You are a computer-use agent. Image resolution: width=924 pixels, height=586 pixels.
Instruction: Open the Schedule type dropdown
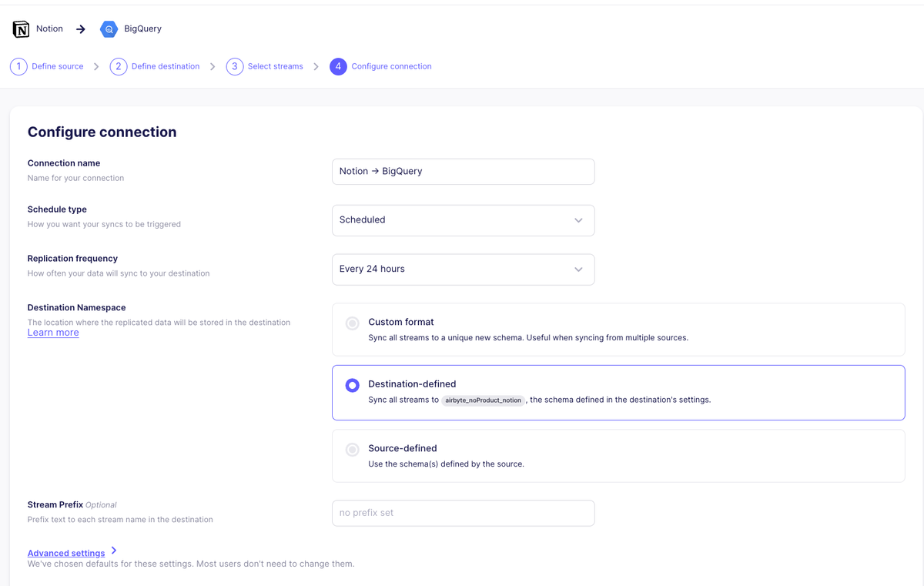tap(463, 220)
